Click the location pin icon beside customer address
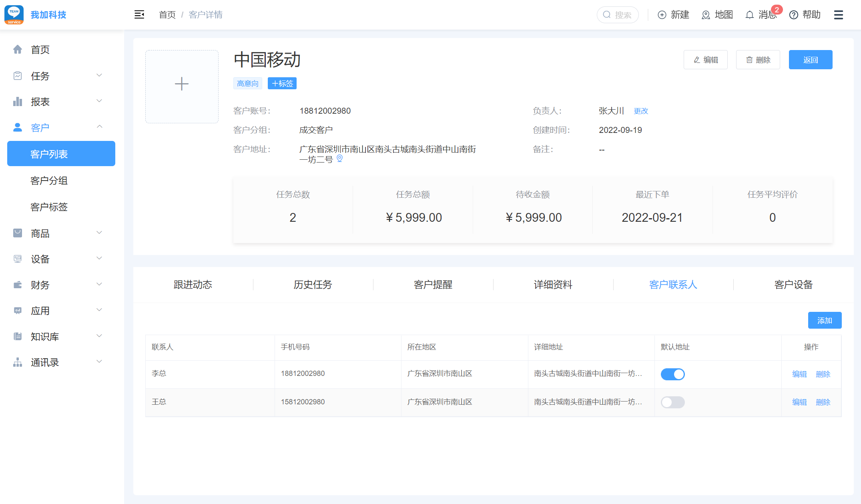The width and height of the screenshot is (861, 504). click(x=339, y=159)
